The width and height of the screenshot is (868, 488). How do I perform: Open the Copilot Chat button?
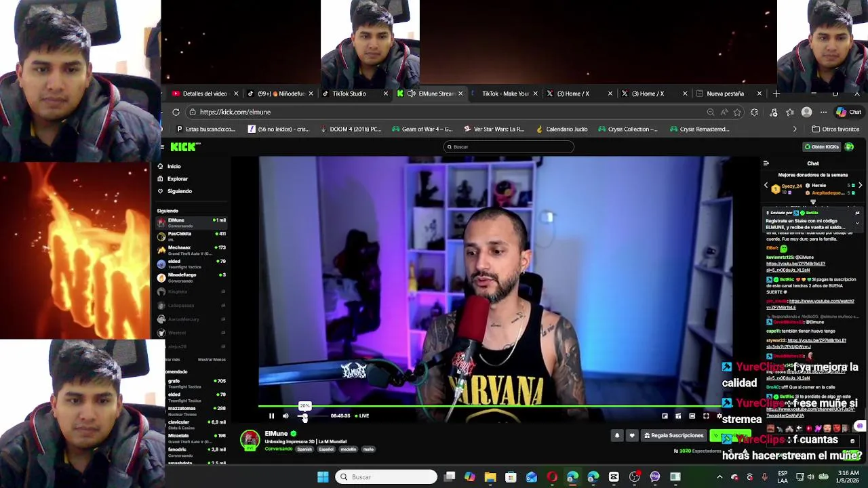tap(848, 113)
